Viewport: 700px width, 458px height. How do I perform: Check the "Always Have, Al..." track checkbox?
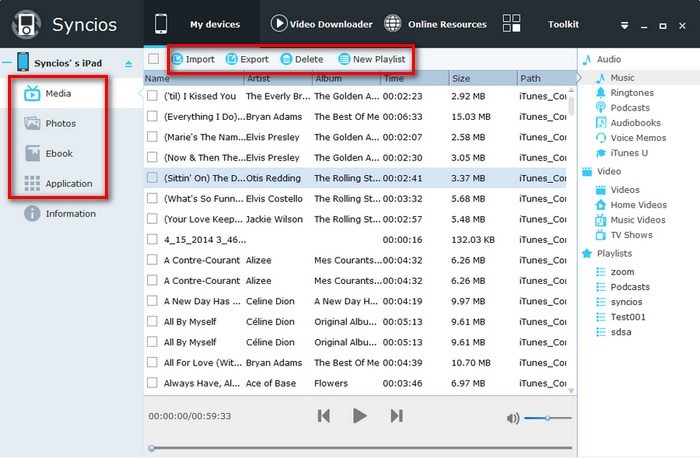tap(152, 383)
